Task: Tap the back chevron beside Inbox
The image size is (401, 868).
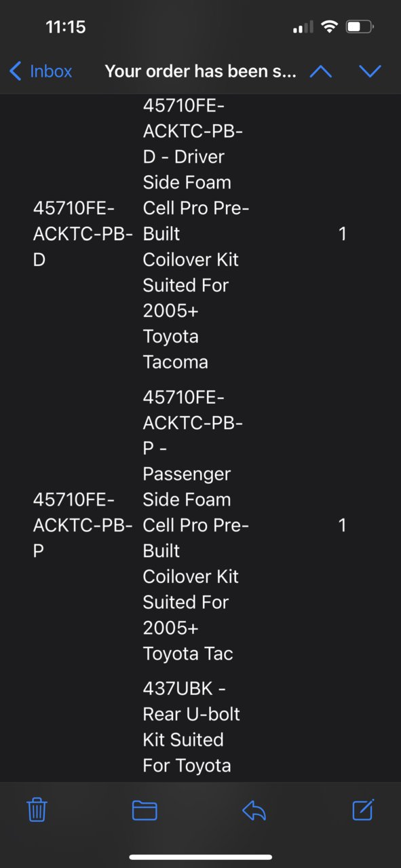Action: pyautogui.click(x=16, y=71)
